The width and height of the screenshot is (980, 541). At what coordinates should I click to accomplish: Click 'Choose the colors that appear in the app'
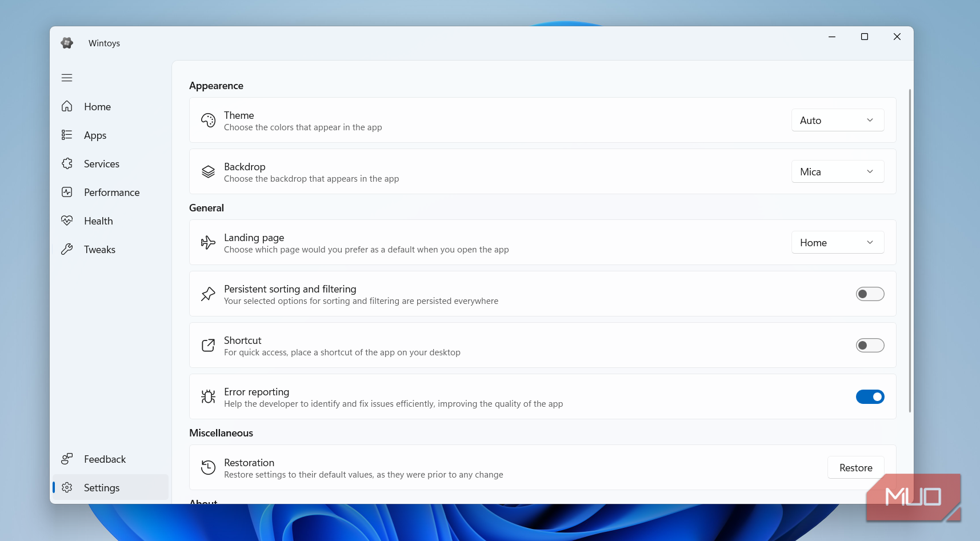tap(303, 127)
